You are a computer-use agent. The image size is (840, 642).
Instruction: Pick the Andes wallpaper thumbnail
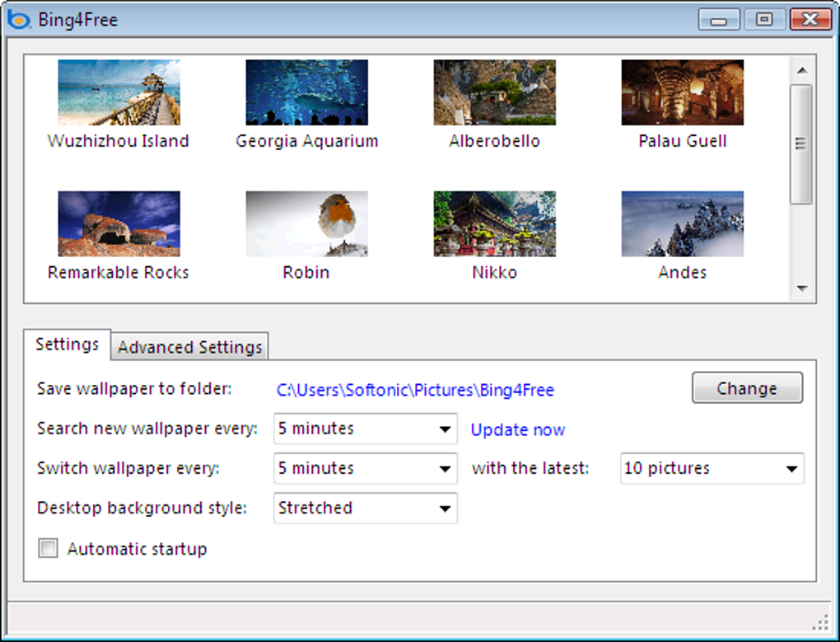point(683,223)
